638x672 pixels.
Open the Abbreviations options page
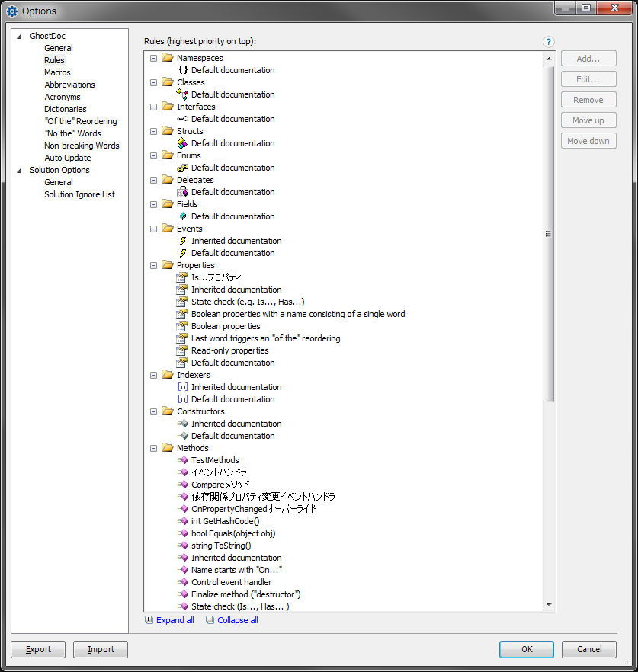(x=69, y=85)
